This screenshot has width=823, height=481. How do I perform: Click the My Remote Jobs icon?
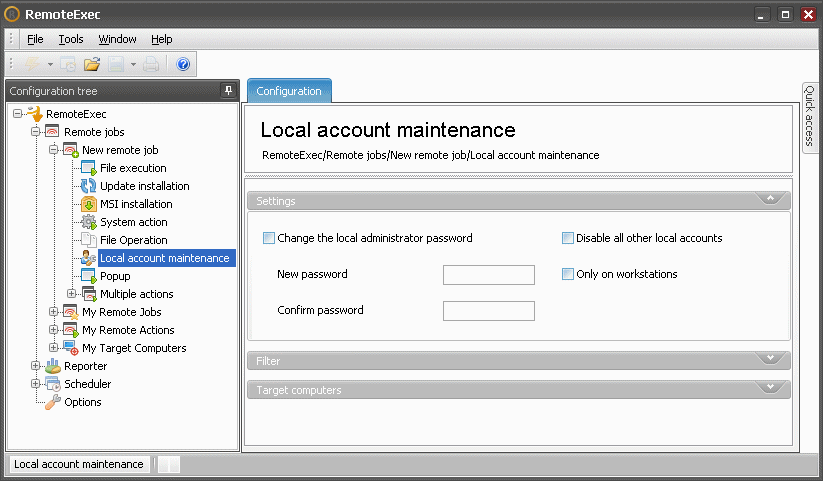tap(70, 312)
